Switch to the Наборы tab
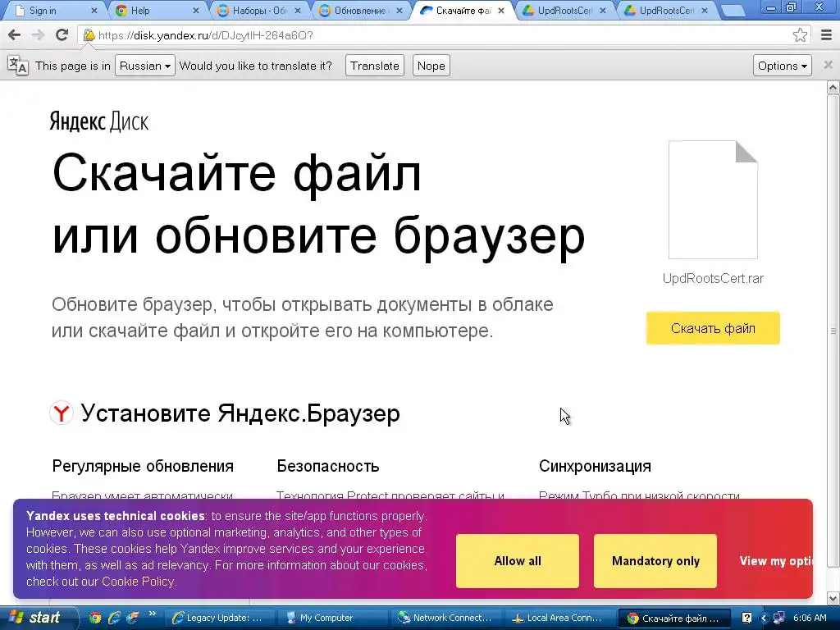 pos(258,11)
